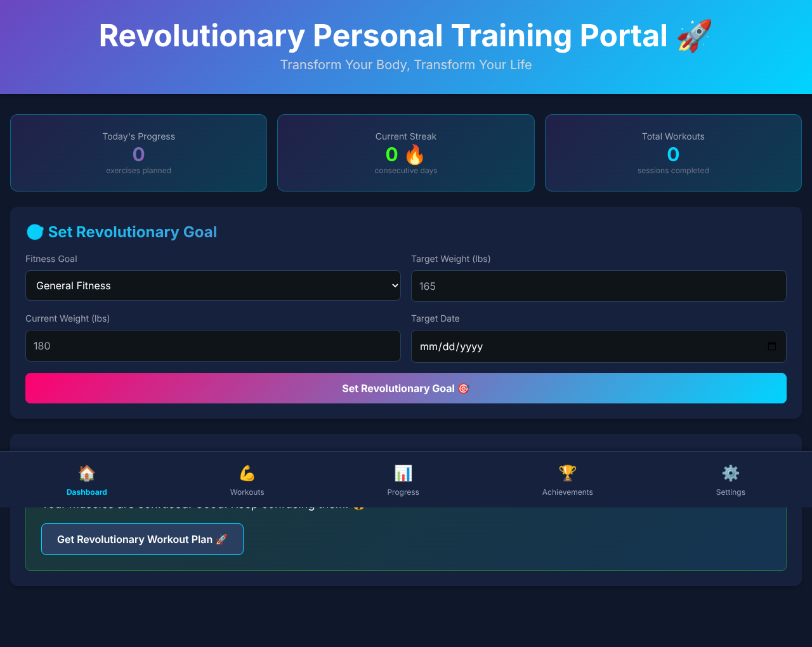The height and width of the screenshot is (647, 812).
Task: Click the blue globe icon beside Set Revolutionary Goal
Action: (x=35, y=232)
